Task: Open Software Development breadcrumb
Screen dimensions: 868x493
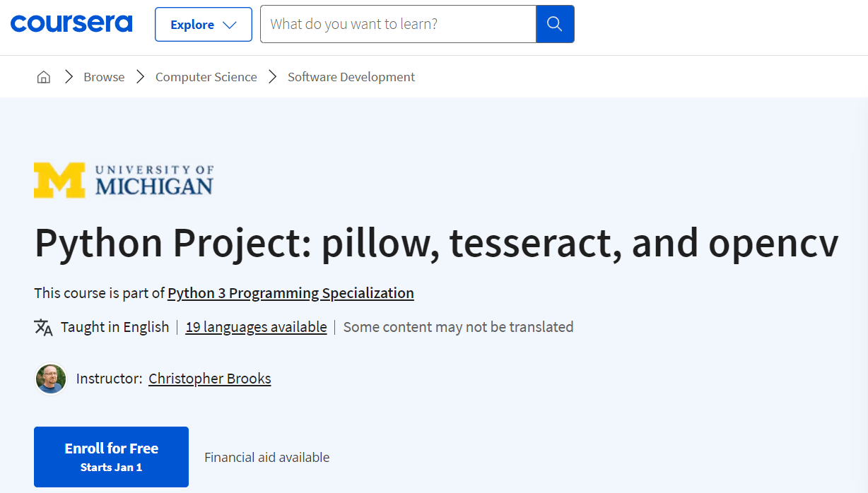Action: click(351, 77)
